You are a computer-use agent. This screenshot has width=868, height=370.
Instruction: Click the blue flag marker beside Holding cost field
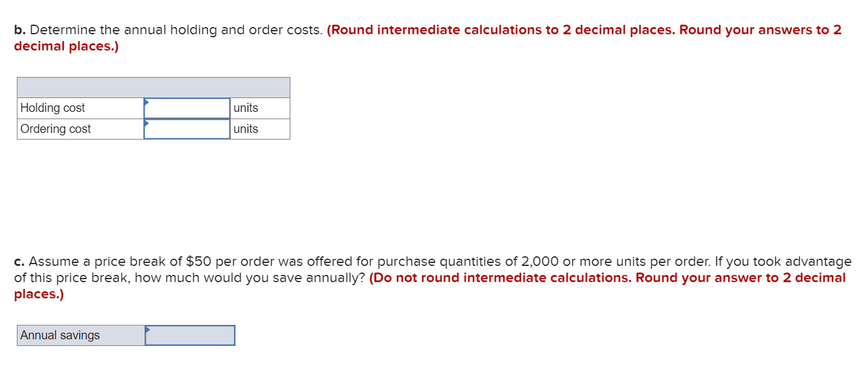coord(146,102)
